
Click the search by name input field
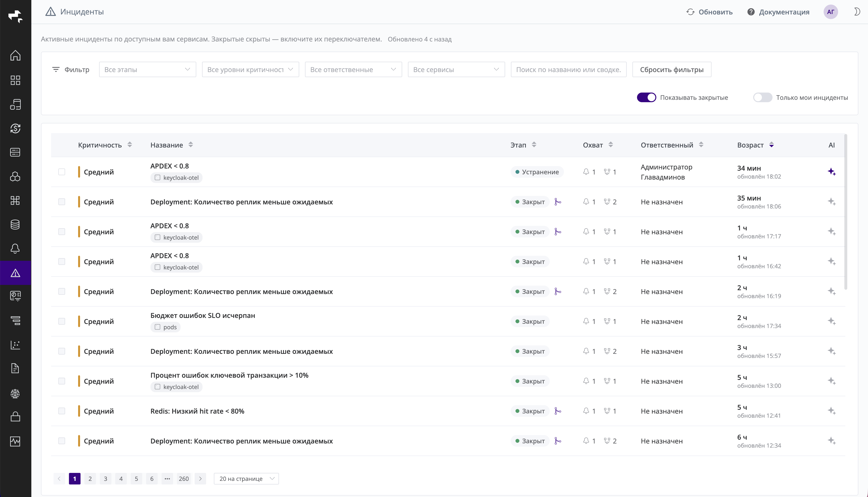[x=569, y=70]
